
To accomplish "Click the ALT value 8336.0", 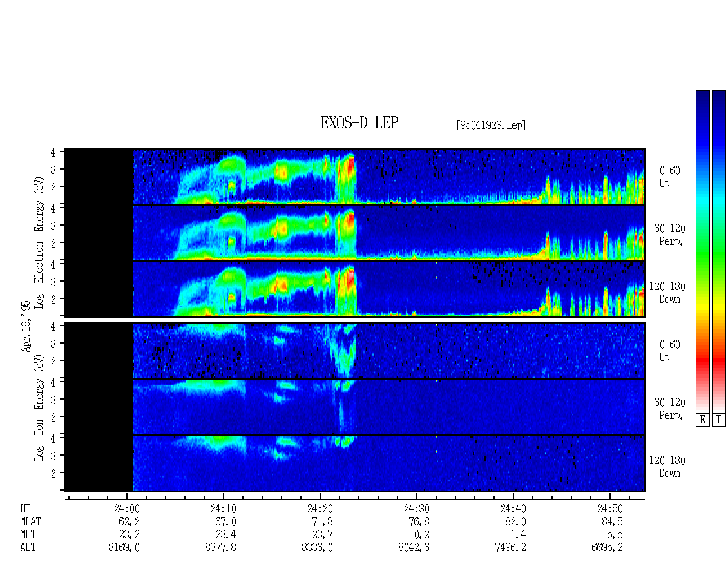I will pyautogui.click(x=317, y=548).
